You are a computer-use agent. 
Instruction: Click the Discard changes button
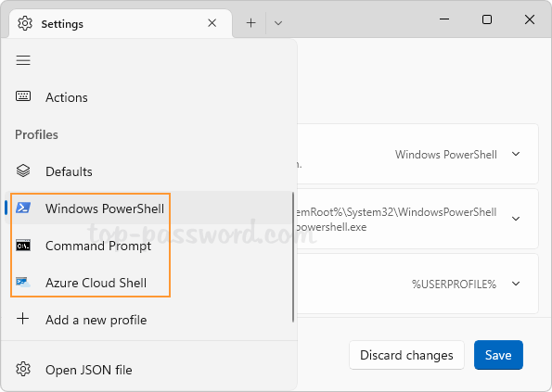pos(406,355)
